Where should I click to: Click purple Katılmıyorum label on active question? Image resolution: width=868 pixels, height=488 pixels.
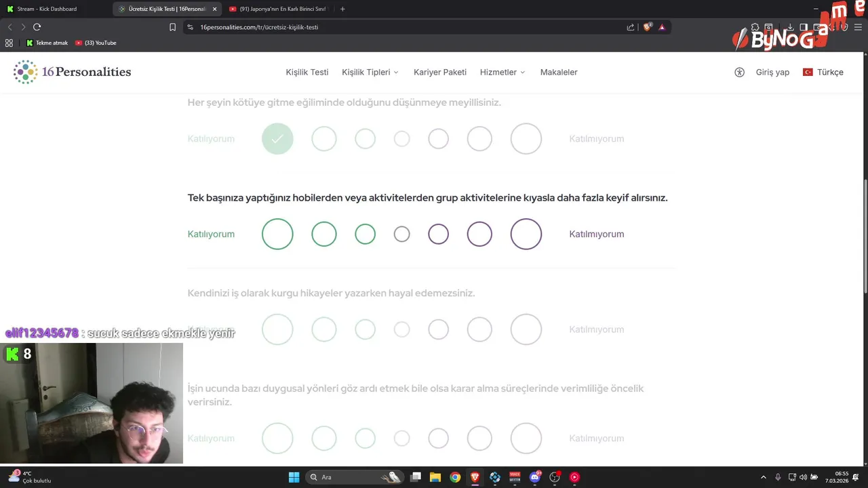coord(597,234)
